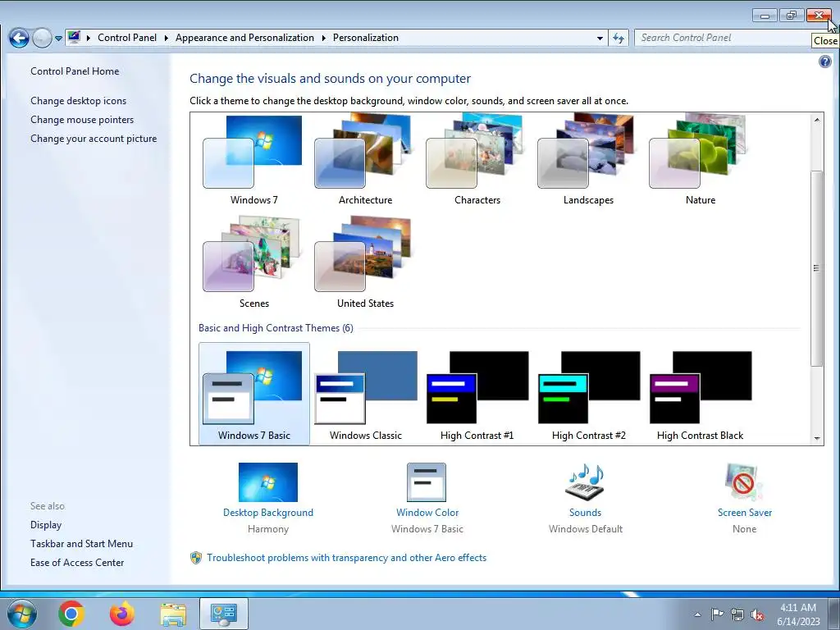Screen dimensions: 840x630
Task: Select High Contrast #2 theme
Action: 588,394
